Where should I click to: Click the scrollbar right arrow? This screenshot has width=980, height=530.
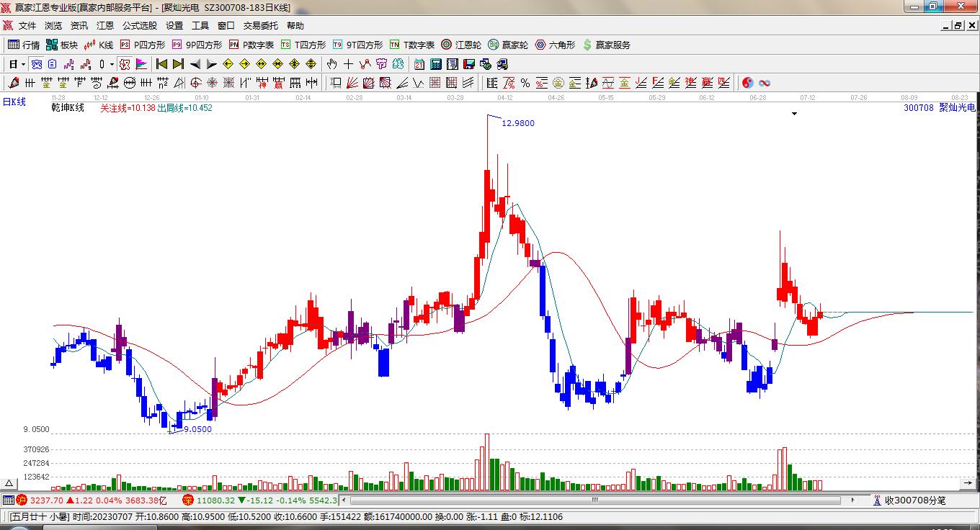[853, 500]
